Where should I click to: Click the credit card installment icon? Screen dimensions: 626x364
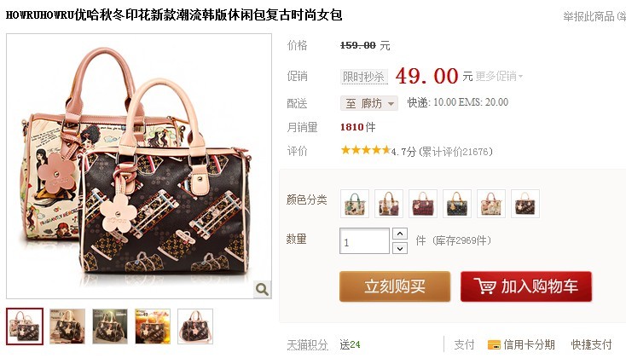click(494, 344)
